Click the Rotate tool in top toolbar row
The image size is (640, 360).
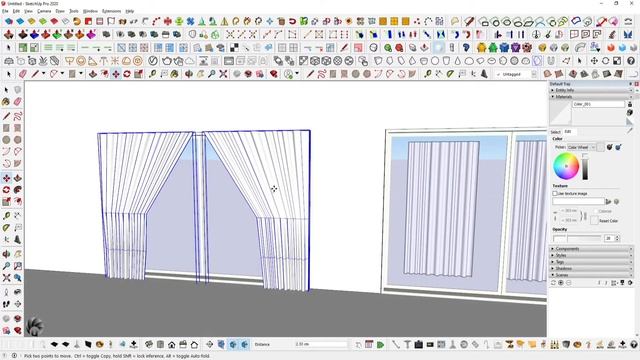127,74
